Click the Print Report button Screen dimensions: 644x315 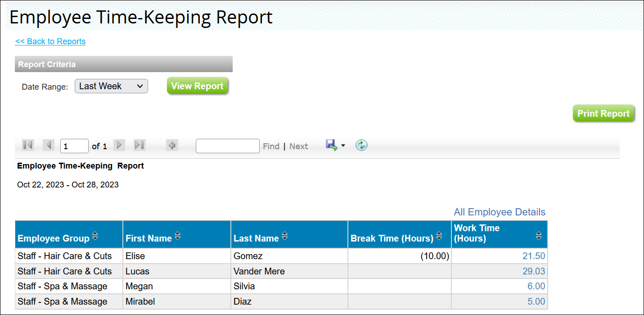(603, 113)
